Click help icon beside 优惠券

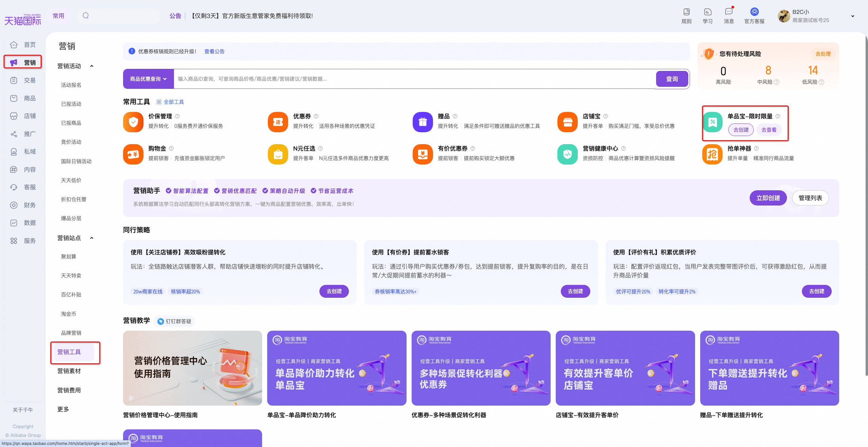click(316, 116)
